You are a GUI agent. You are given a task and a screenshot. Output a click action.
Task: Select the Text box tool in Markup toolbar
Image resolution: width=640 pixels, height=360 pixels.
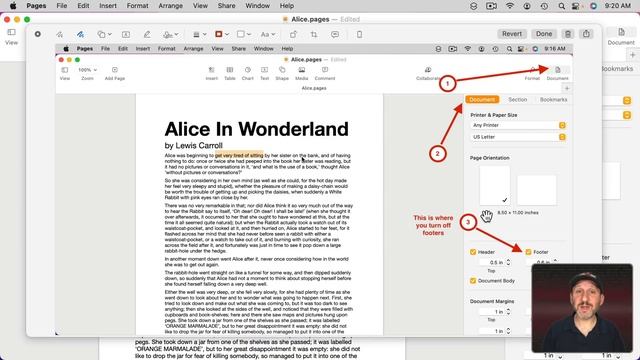point(126,34)
